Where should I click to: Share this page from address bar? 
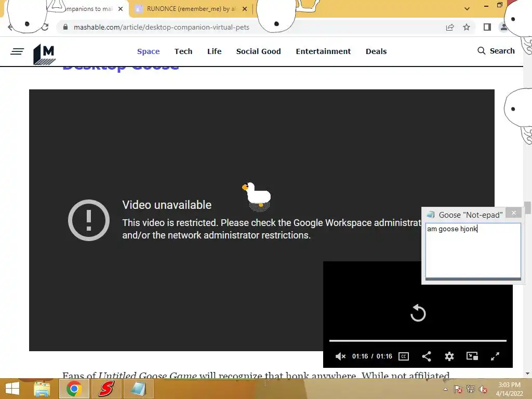[x=450, y=27]
